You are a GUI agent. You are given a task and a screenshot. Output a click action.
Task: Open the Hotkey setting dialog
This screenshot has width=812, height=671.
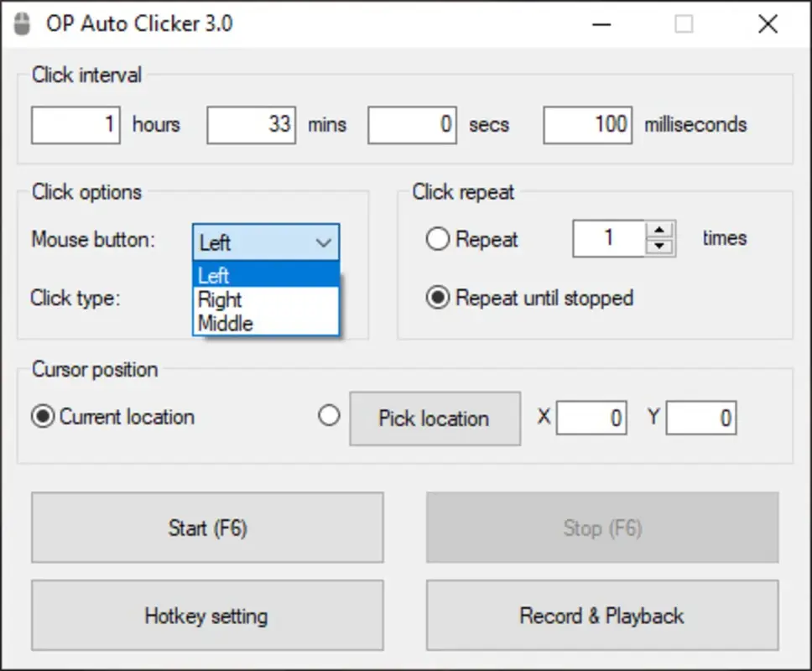206,616
